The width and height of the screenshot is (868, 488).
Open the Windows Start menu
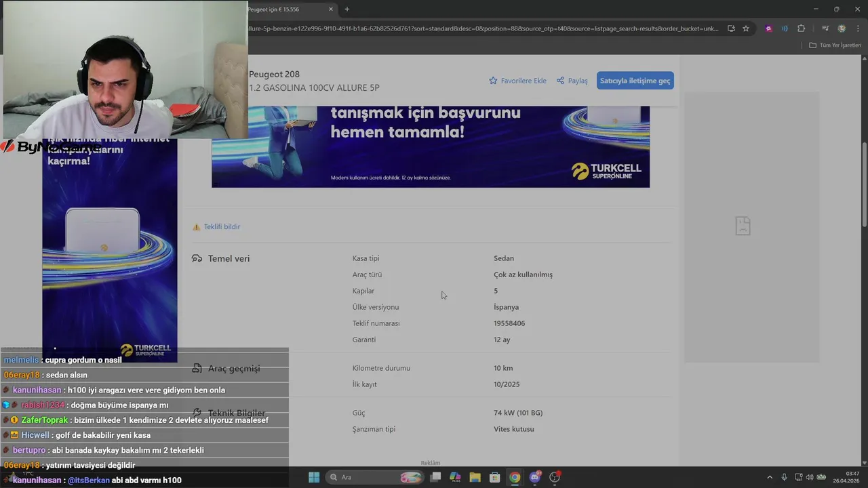(314, 477)
